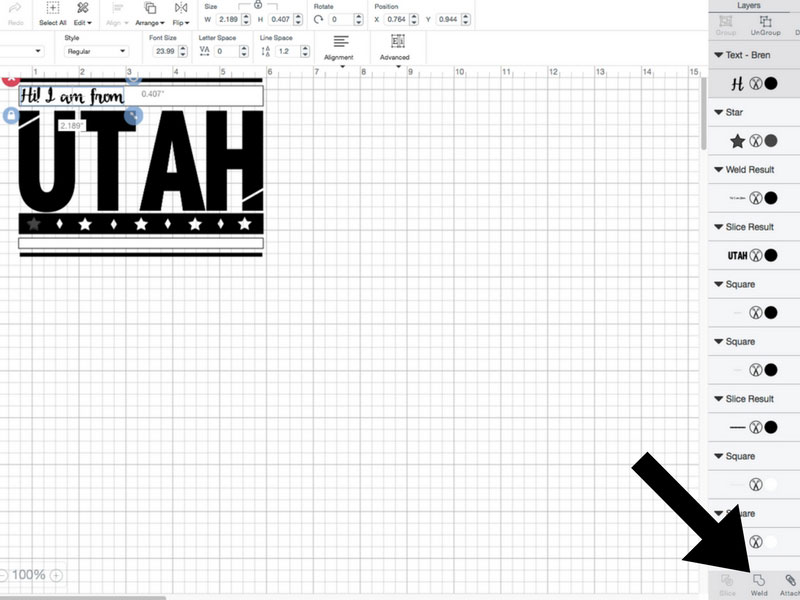Adjust height using the H stepper arrows
Viewport: 800px width, 600px height.
(x=298, y=19)
